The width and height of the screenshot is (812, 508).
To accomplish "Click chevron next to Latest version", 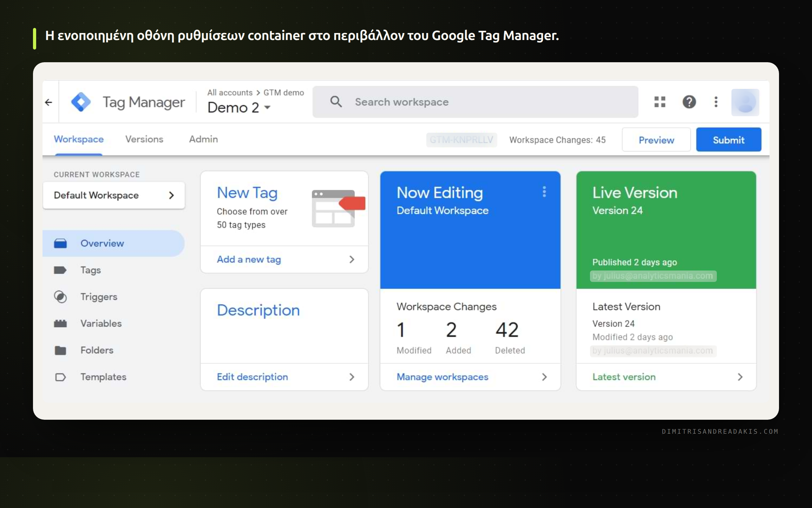I will (x=740, y=377).
